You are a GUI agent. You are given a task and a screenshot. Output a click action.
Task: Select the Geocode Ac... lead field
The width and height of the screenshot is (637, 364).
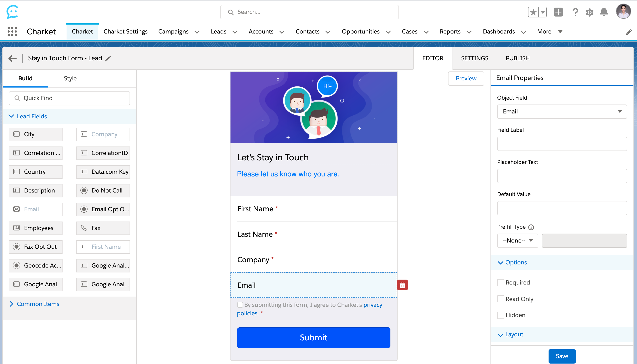[x=36, y=266]
